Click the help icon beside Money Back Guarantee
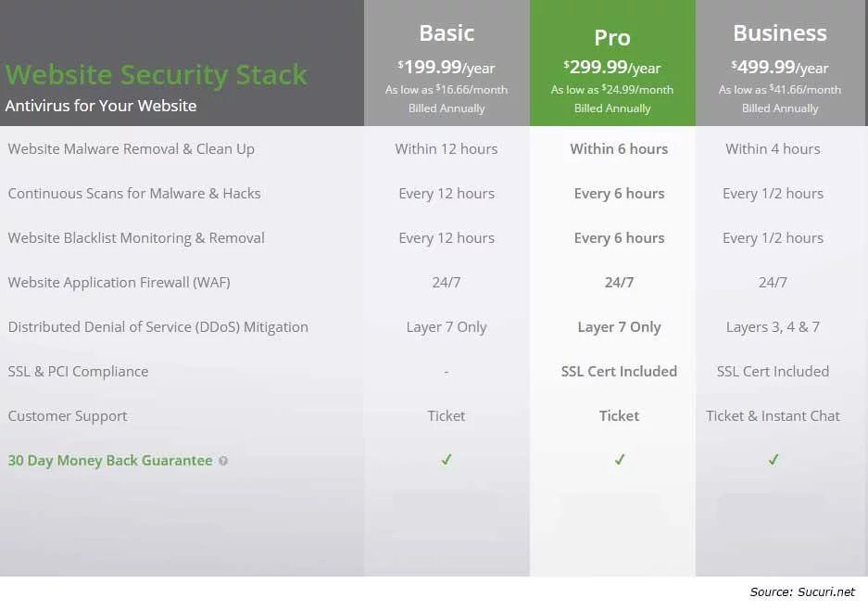 223,461
